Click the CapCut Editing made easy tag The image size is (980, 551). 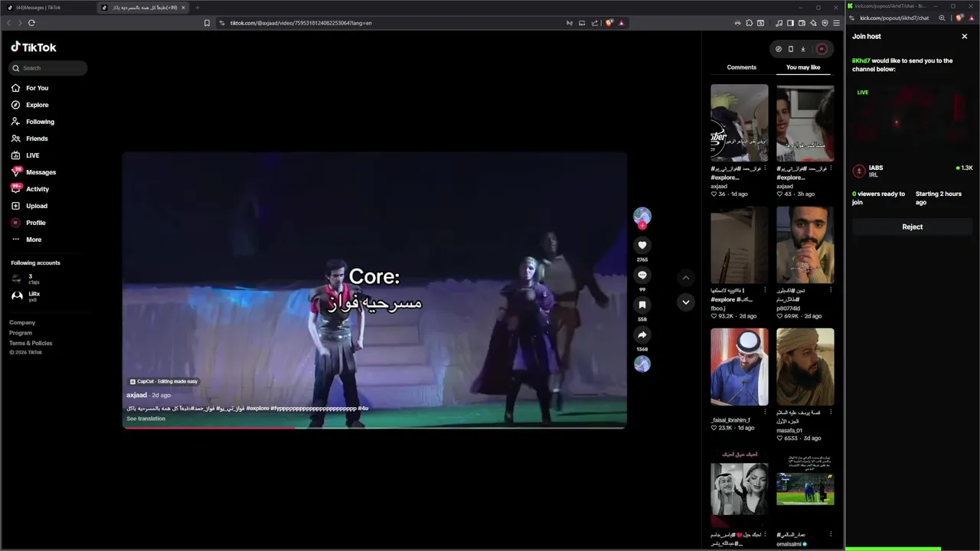pyautogui.click(x=164, y=381)
